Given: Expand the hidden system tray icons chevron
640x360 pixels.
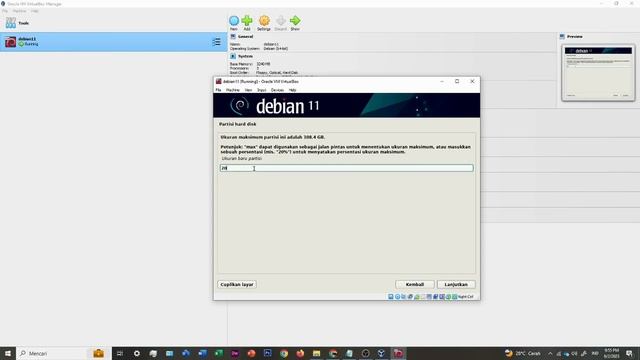Looking at the screenshot, I should point(550,353).
